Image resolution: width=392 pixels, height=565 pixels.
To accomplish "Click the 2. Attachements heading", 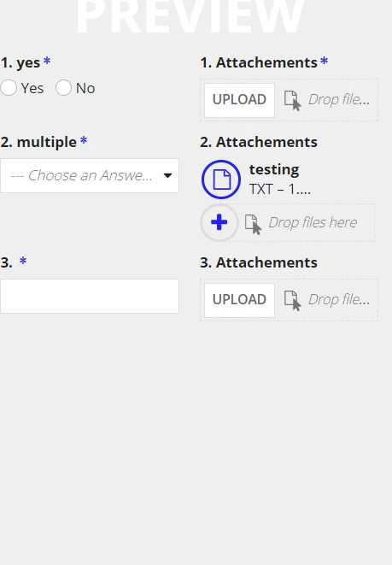I will click(x=259, y=142).
